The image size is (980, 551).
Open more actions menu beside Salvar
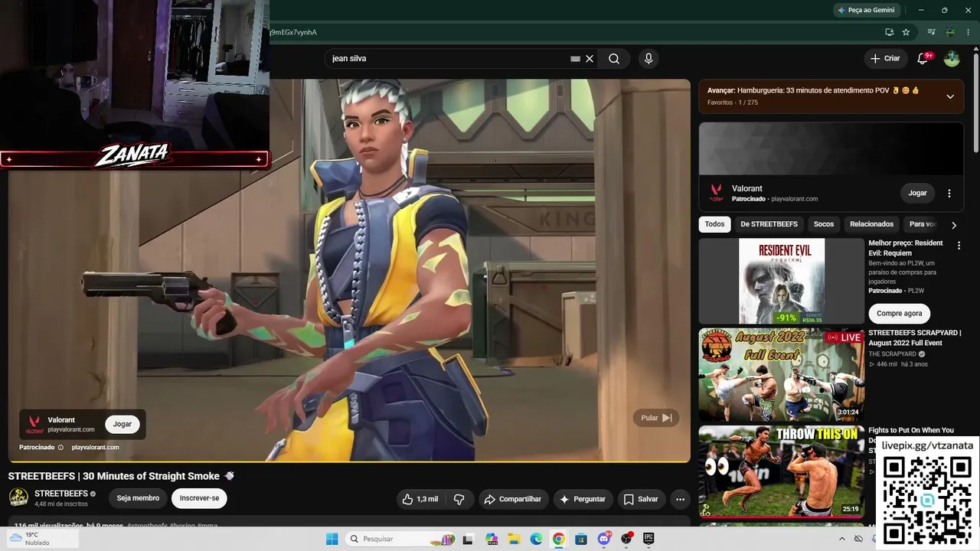point(680,499)
